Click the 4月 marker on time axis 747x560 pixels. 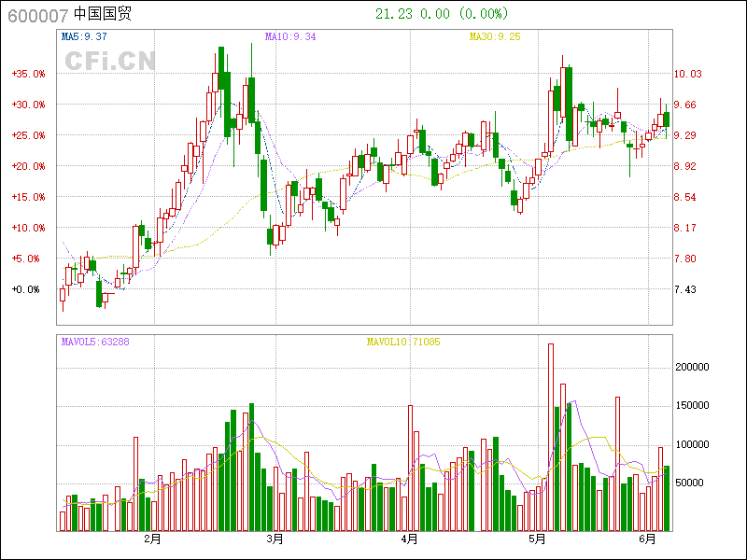[409, 539]
